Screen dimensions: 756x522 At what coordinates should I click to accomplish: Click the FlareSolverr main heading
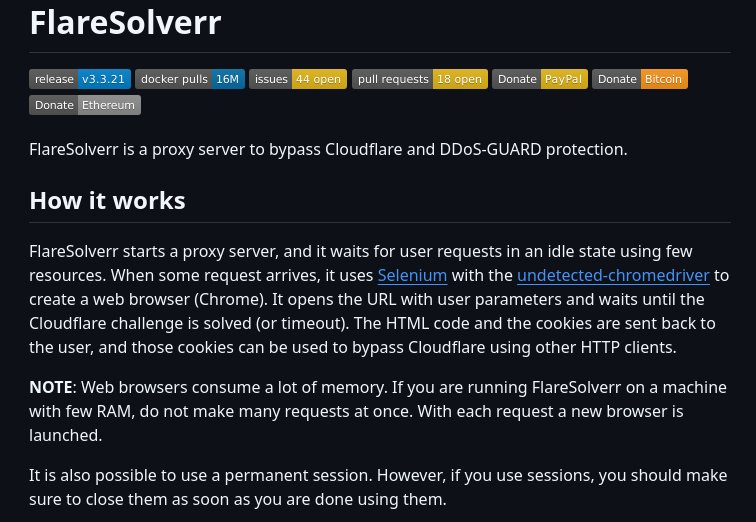(125, 23)
